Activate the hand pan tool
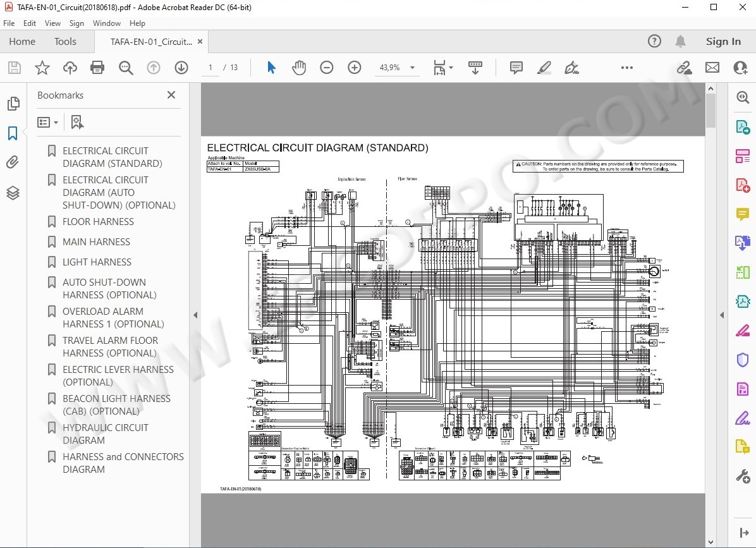756x548 pixels. point(299,68)
